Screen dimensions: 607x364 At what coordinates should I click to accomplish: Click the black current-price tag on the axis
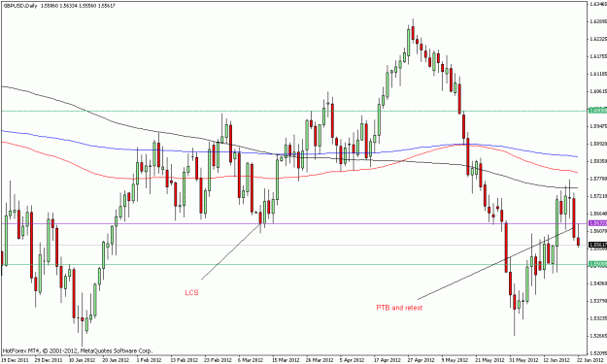click(x=597, y=245)
